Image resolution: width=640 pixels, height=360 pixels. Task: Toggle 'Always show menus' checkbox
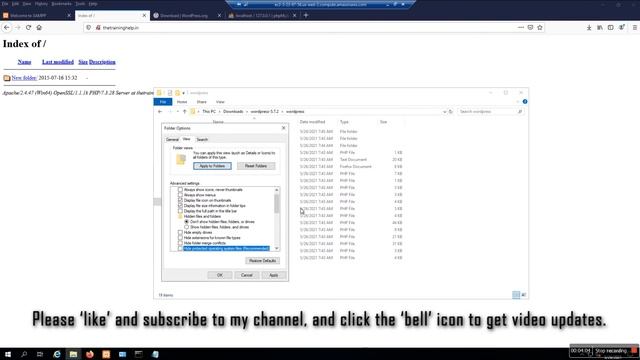pos(180,195)
